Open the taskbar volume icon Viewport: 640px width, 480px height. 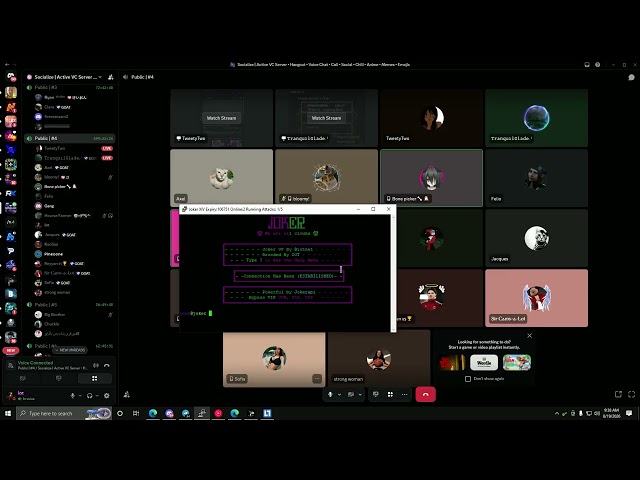pyautogui.click(x=597, y=413)
